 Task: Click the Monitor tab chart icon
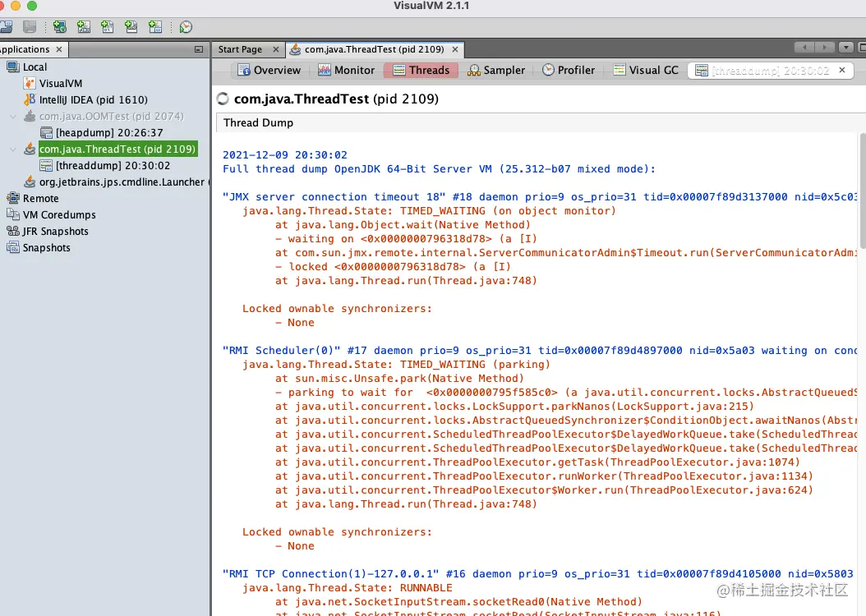(325, 70)
